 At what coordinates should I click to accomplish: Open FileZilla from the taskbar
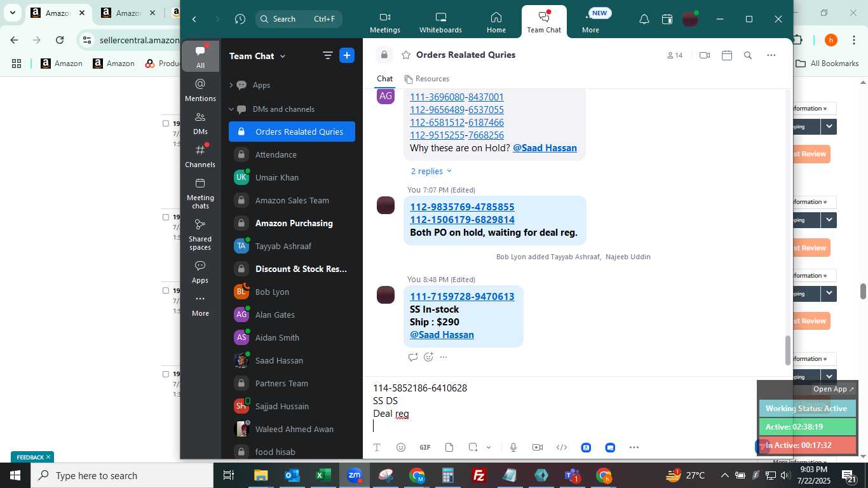(x=479, y=475)
